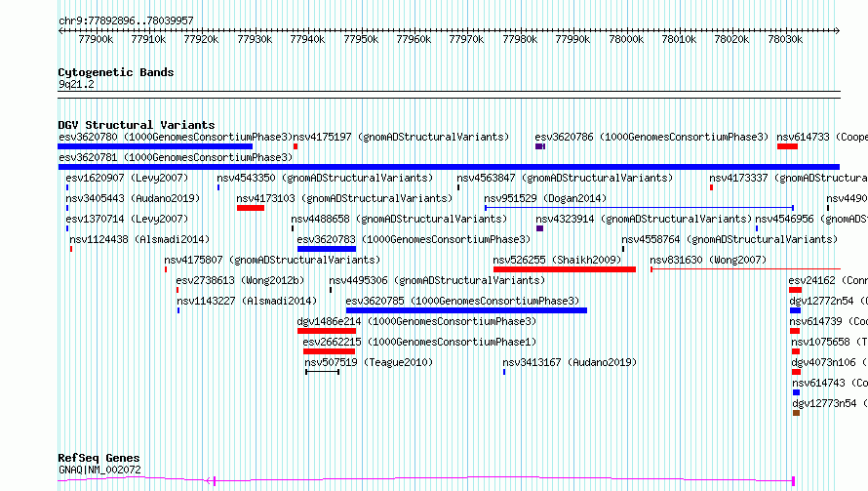Open nsv831630 Wong2007 label
The height and width of the screenshot is (491, 868).
point(708,260)
